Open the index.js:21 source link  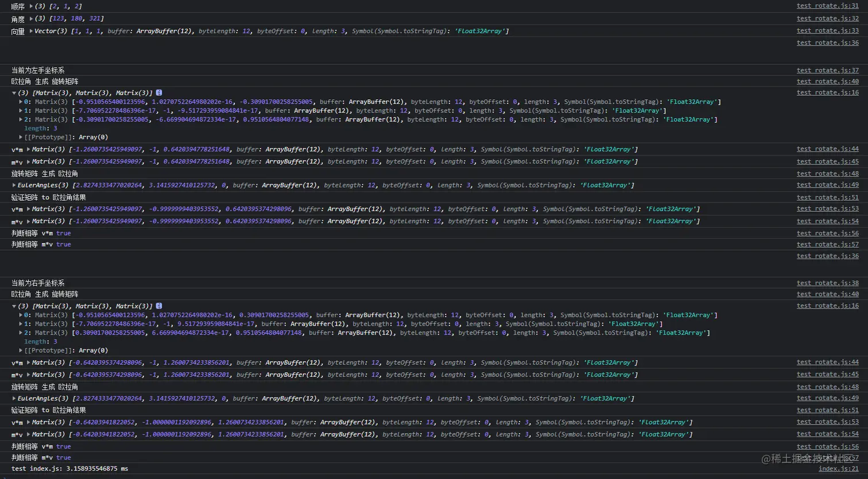point(839,469)
